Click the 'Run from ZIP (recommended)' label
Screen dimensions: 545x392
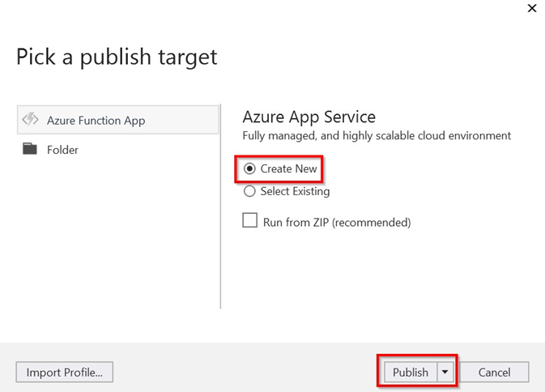coord(337,222)
